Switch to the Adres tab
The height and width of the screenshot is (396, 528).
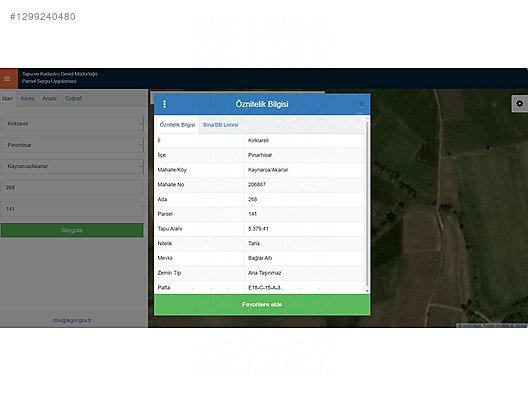coord(27,98)
